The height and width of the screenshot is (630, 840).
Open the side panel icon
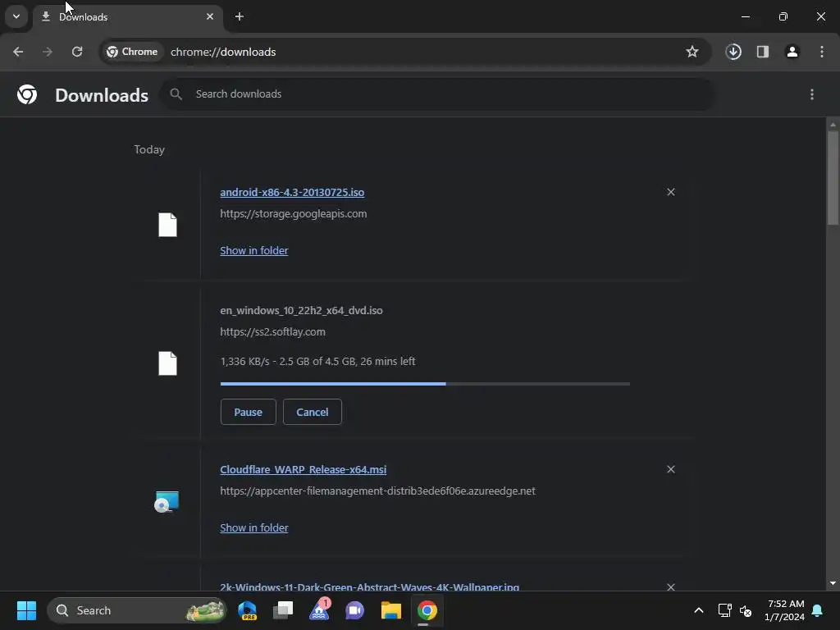(x=763, y=52)
